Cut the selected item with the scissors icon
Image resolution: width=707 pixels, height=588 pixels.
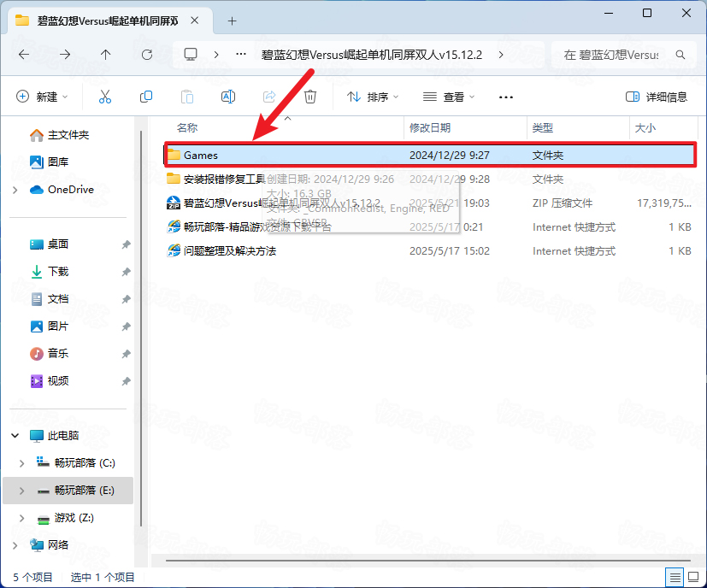click(x=105, y=97)
